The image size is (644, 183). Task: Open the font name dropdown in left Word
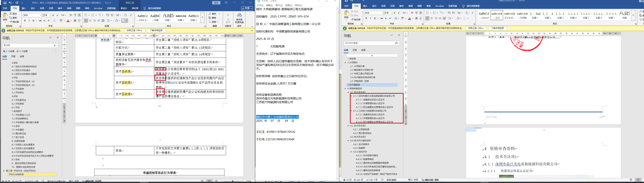[x=40, y=15]
